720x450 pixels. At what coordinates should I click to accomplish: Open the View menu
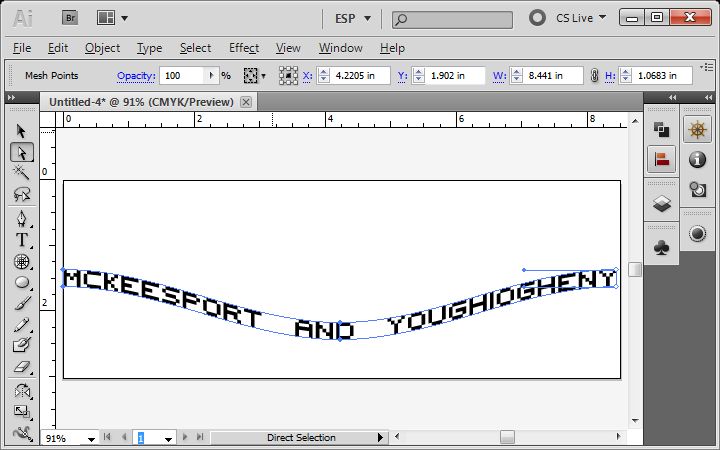288,48
